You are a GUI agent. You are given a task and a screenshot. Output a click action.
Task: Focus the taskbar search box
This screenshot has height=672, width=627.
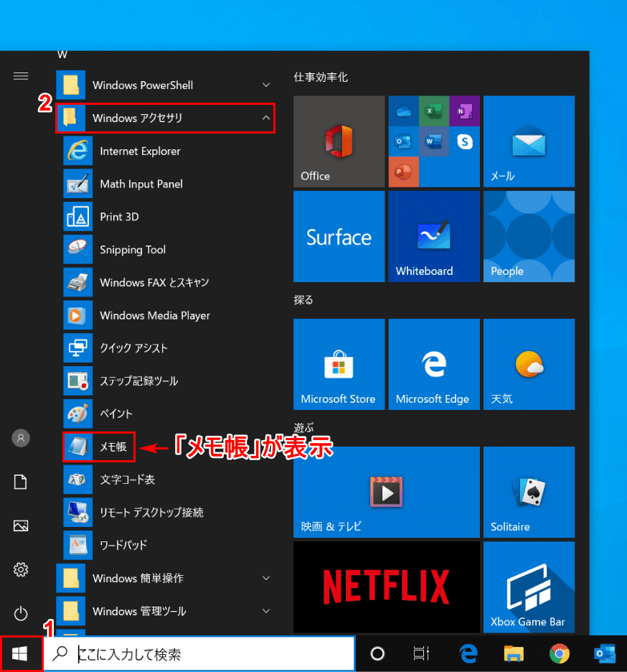click(x=199, y=653)
